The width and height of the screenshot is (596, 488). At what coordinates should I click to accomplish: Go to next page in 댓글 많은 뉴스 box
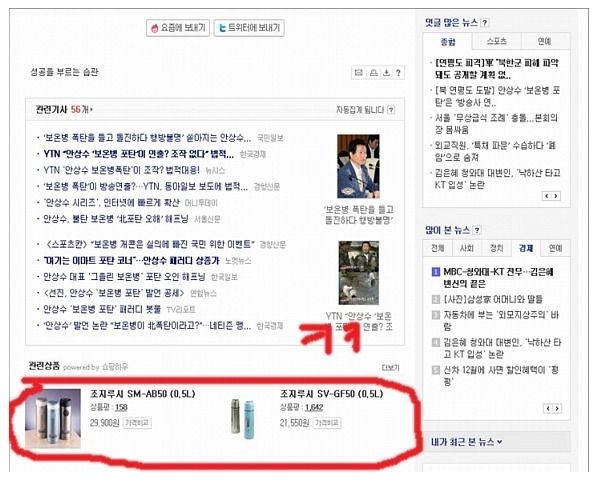(x=556, y=196)
